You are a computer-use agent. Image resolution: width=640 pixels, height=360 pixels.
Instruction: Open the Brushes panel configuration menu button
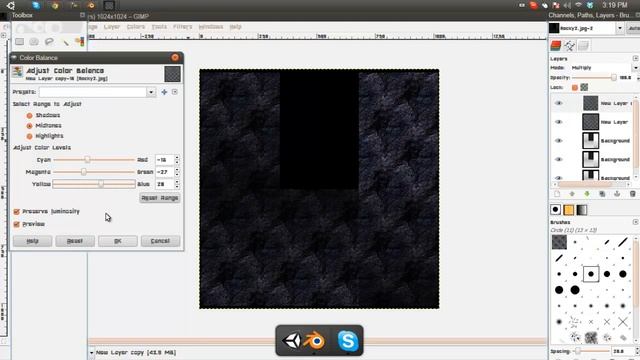(636, 222)
